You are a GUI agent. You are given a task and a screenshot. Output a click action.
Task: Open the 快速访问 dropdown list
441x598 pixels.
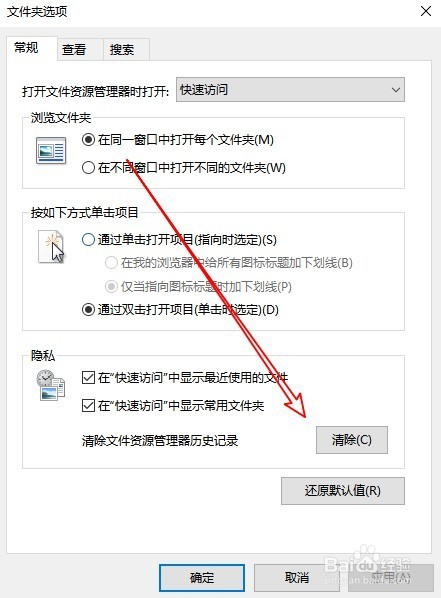tap(290, 90)
